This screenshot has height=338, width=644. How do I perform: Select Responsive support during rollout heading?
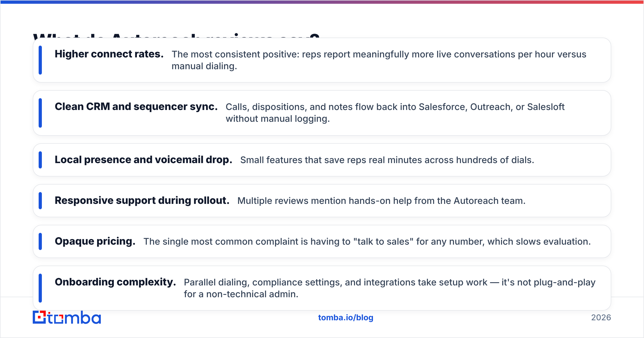point(142,201)
